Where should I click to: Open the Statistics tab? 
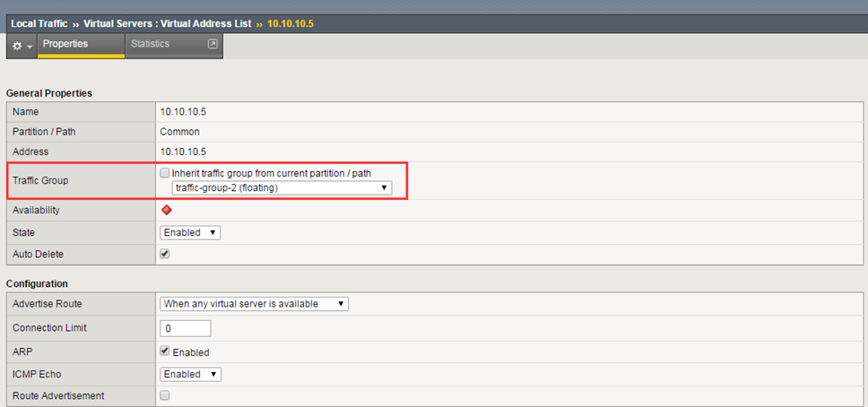click(x=150, y=44)
